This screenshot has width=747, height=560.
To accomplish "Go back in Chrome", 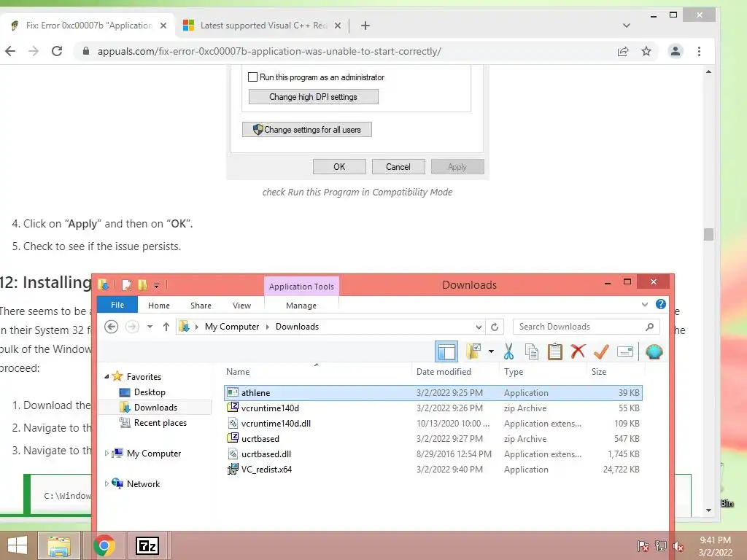I will point(10,51).
